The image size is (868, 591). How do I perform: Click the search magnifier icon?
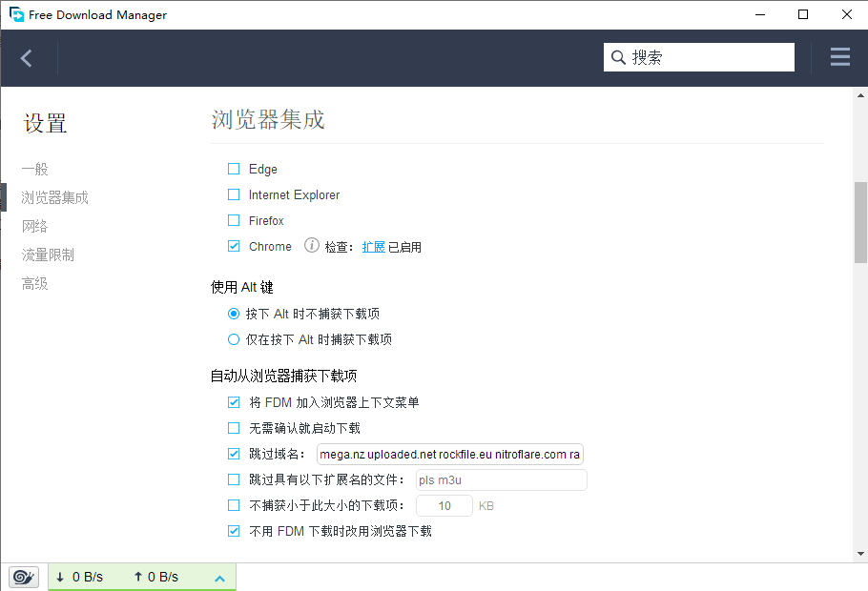(x=618, y=57)
